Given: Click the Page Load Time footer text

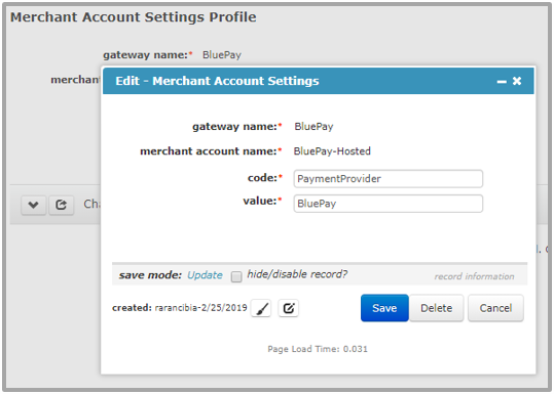Looking at the screenshot, I should [317, 349].
